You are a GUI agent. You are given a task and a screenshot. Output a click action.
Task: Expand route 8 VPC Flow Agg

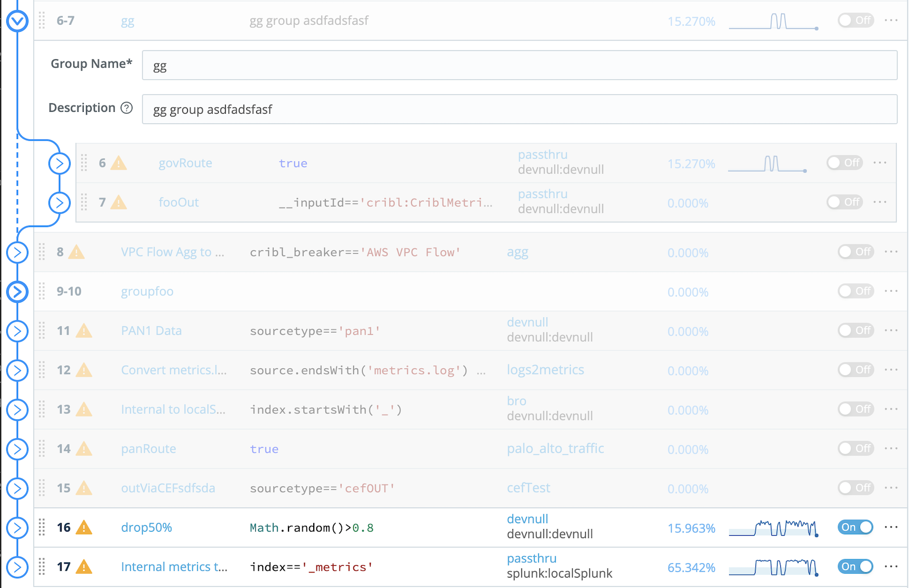[x=17, y=252]
